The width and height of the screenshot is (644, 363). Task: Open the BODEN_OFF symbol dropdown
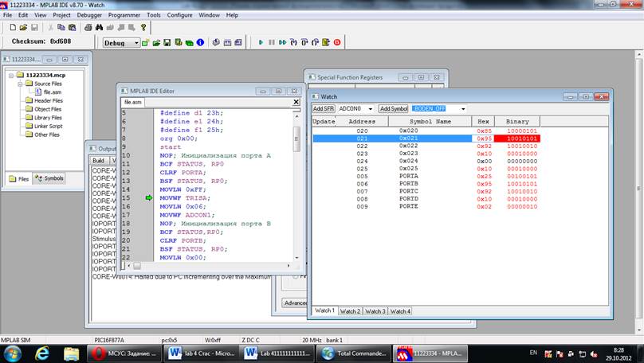point(463,109)
